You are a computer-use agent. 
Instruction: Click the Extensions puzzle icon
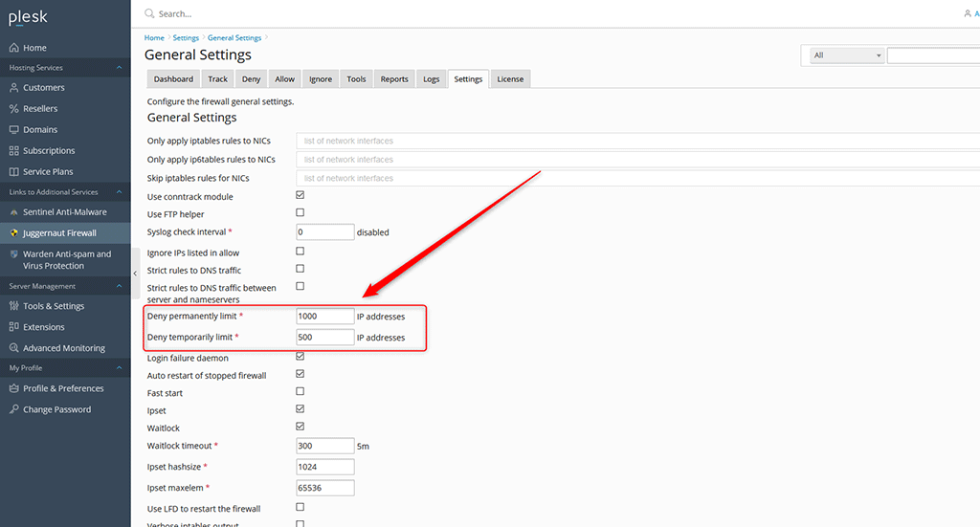coord(13,326)
